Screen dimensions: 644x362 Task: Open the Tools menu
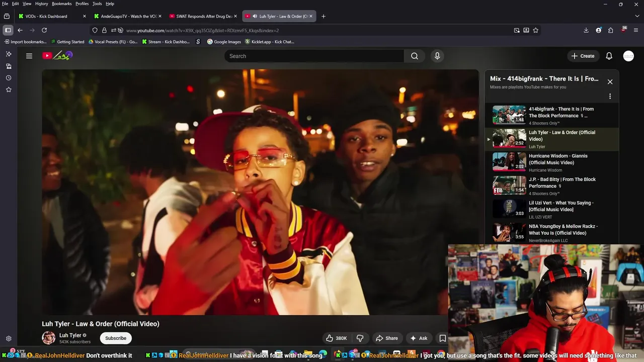point(97,4)
